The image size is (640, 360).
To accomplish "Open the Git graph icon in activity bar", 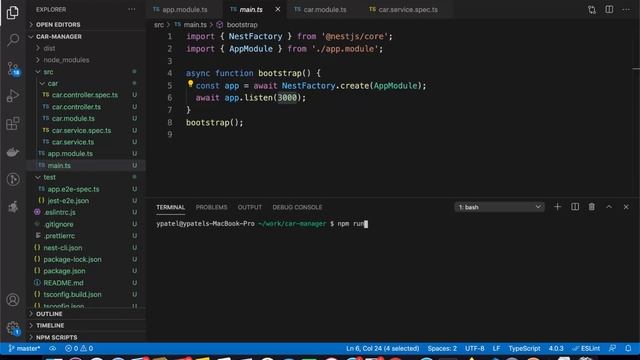I will point(13,179).
